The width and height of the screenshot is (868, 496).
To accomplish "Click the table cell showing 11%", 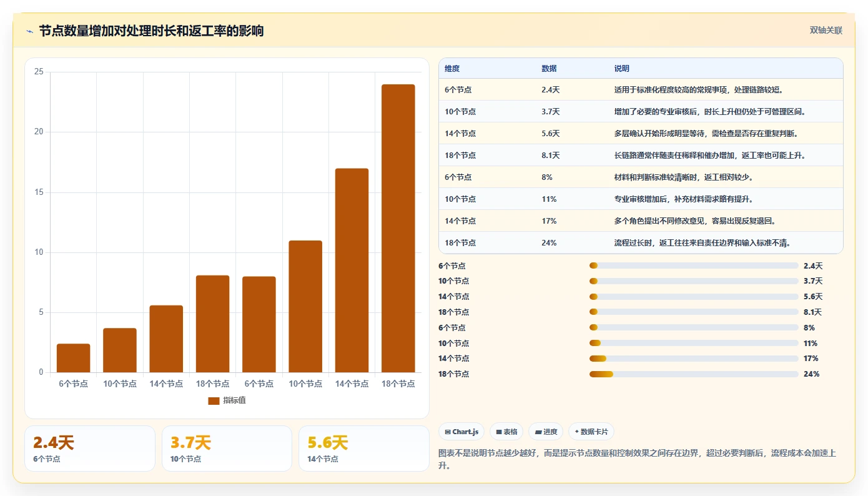I will pos(549,199).
